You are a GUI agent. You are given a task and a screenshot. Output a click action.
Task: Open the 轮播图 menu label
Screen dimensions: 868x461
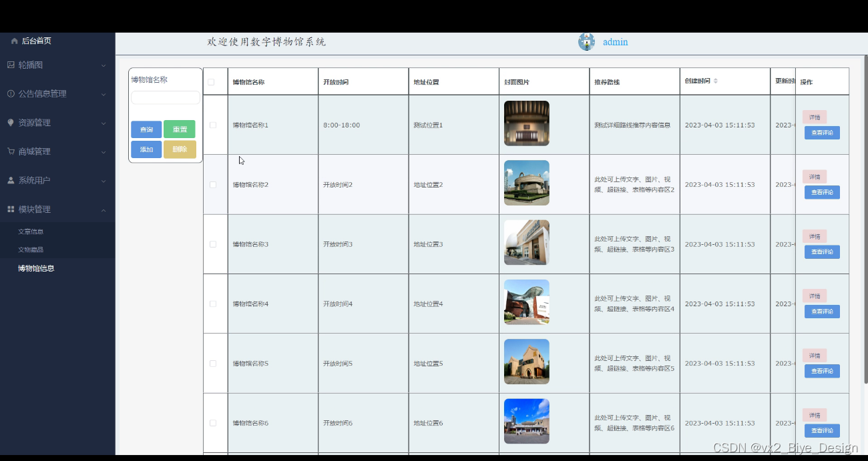click(31, 65)
